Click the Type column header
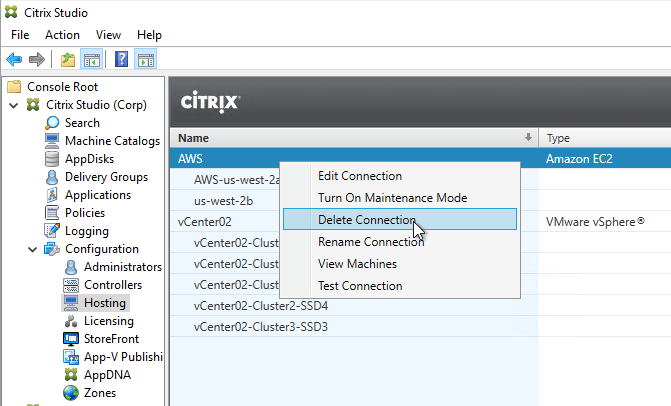 click(x=605, y=138)
